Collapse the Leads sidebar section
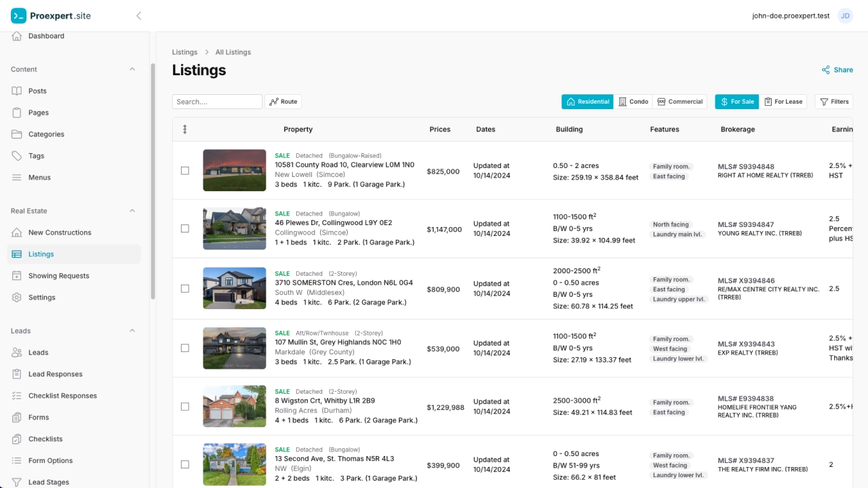 click(132, 331)
